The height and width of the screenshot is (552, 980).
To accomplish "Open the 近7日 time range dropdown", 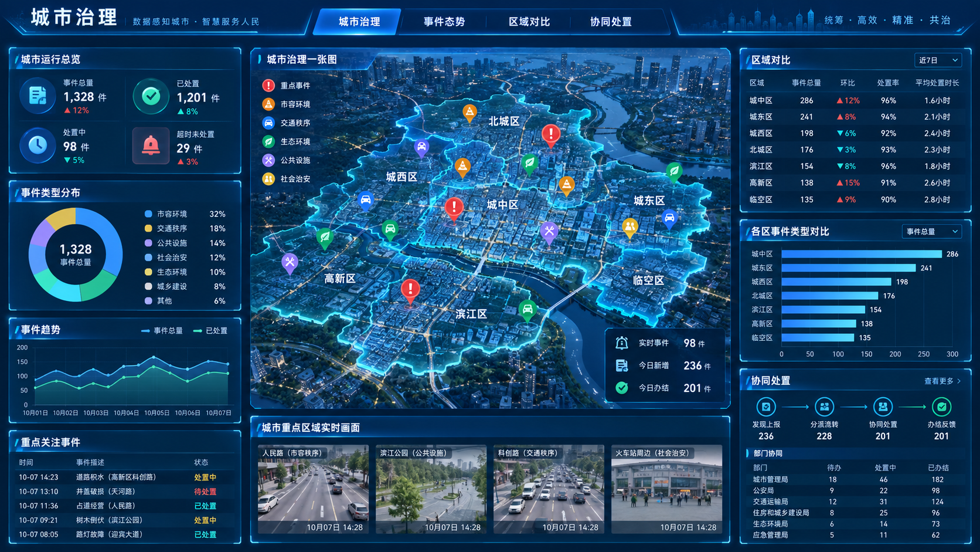I will point(938,60).
